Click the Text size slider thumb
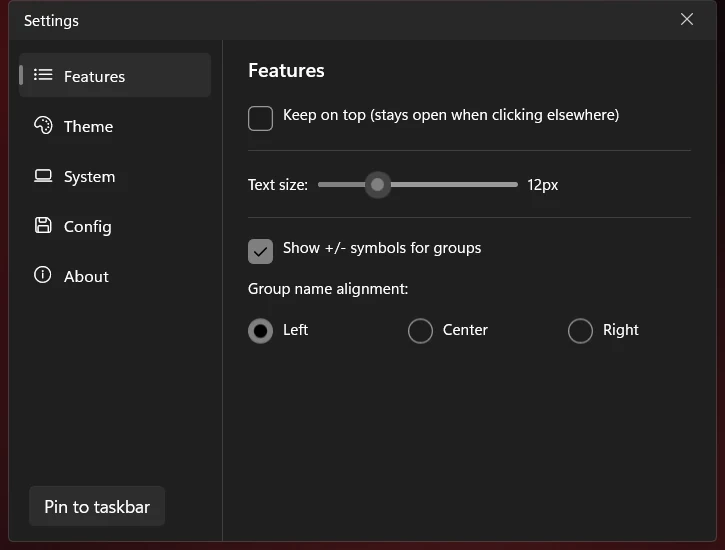Screen dimensions: 725x550 click(377, 185)
